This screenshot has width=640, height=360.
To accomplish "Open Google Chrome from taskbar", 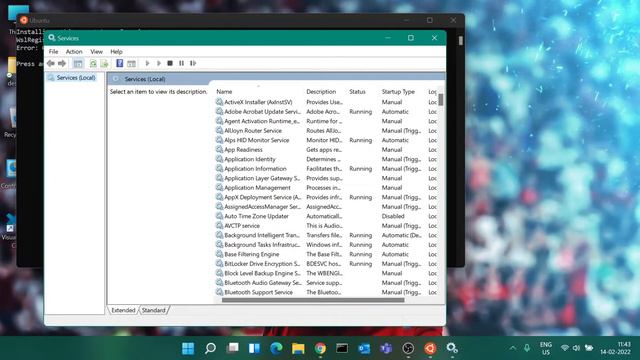I will pyautogui.click(x=320, y=348).
